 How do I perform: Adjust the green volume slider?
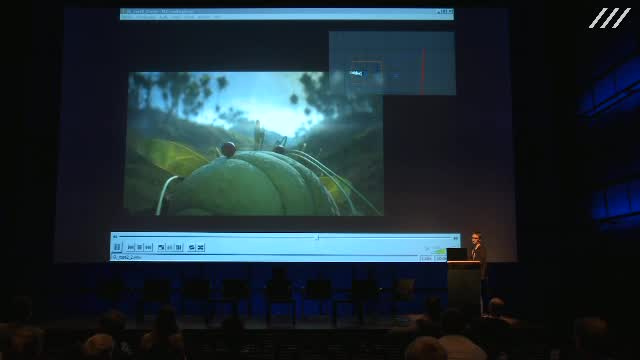439,251
